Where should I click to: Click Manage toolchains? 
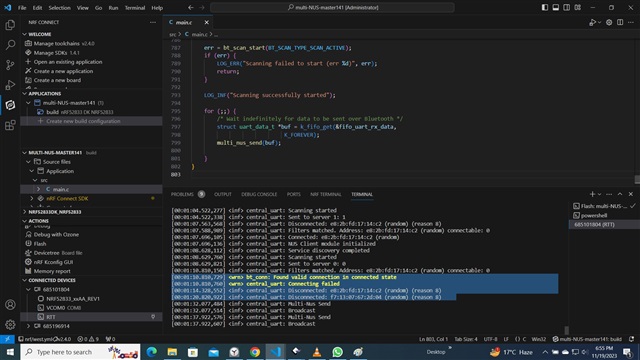click(x=57, y=43)
